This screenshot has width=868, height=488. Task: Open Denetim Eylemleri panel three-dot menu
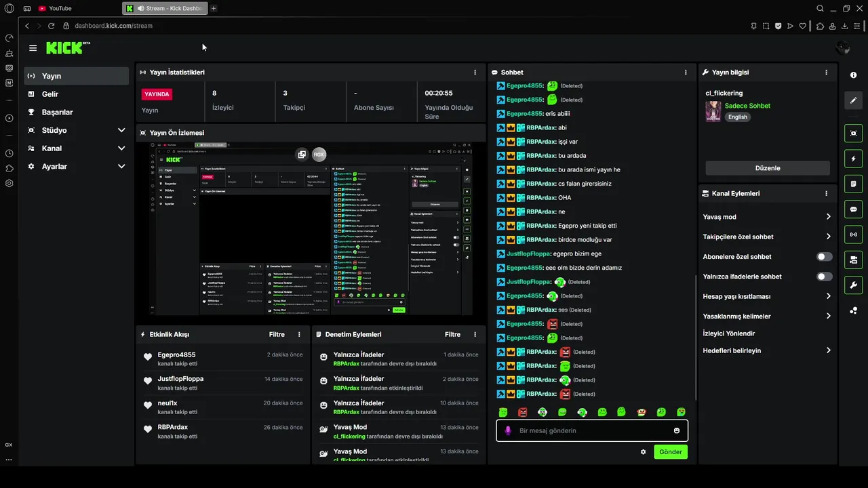click(x=475, y=334)
